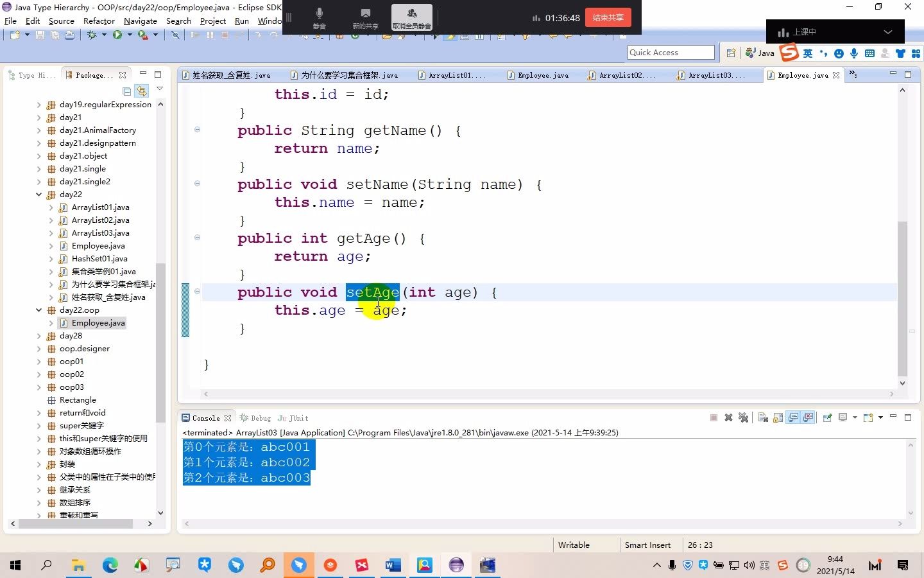Click the Sogou soft keyboard icon
Screen dimensions: 924x578
(x=869, y=53)
